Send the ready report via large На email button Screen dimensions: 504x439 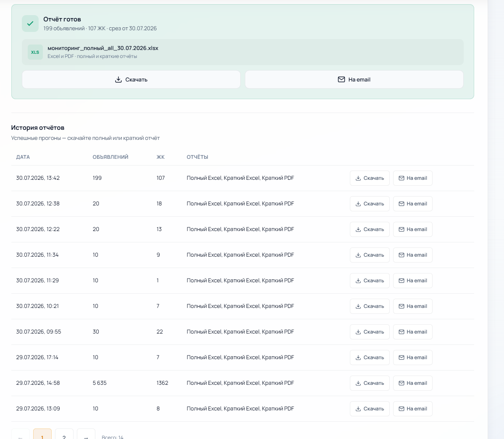(354, 79)
